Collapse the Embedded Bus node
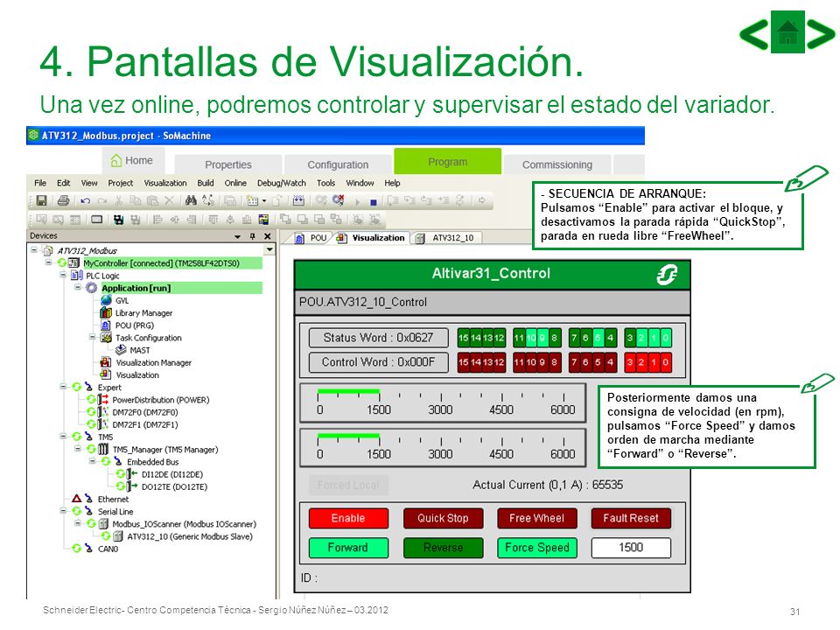Image resolution: width=840 pixels, height=630 pixels. point(92,461)
